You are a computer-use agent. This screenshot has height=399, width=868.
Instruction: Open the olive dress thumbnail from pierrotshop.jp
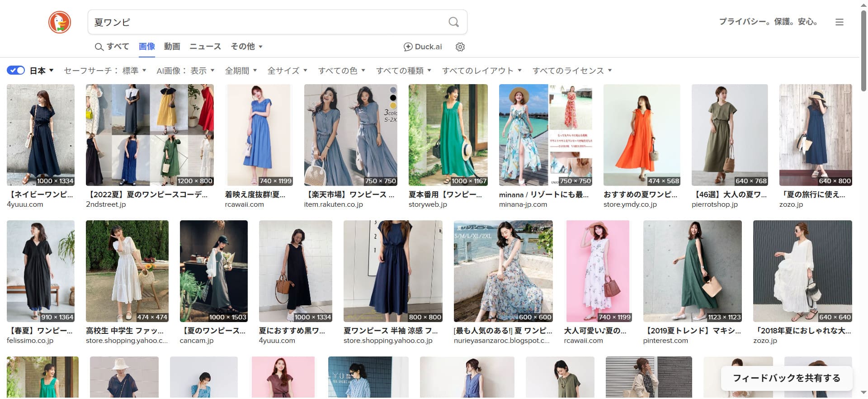pos(730,135)
